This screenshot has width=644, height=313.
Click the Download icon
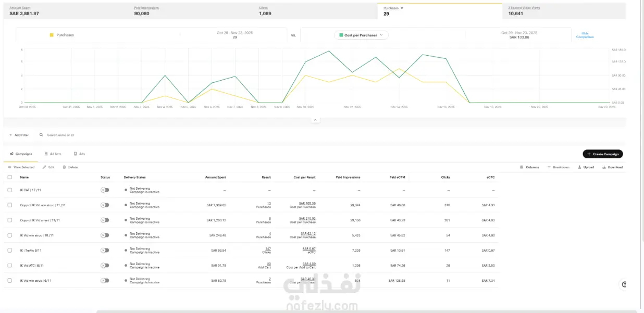[x=604, y=167]
